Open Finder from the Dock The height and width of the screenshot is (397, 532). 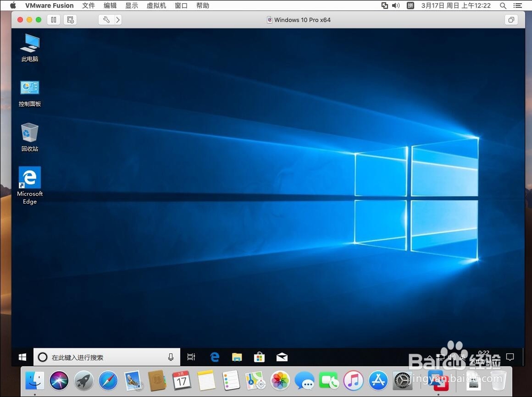click(35, 380)
